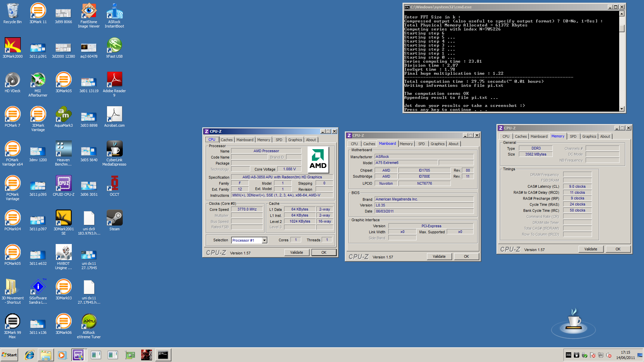The height and width of the screenshot is (362, 644).
Task: Click Internet Explorer taskbar icon
Action: coord(30,355)
